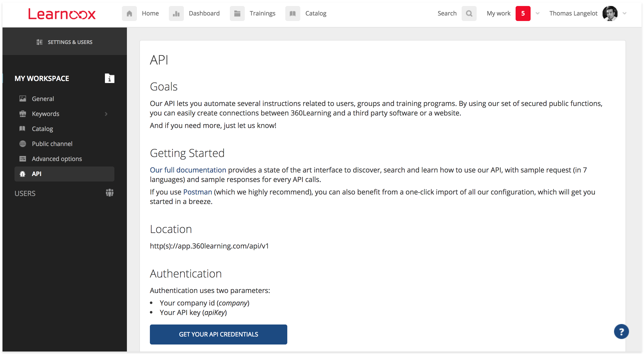Click Thomas Langelot's profile avatar
644x354 pixels.
click(610, 13)
